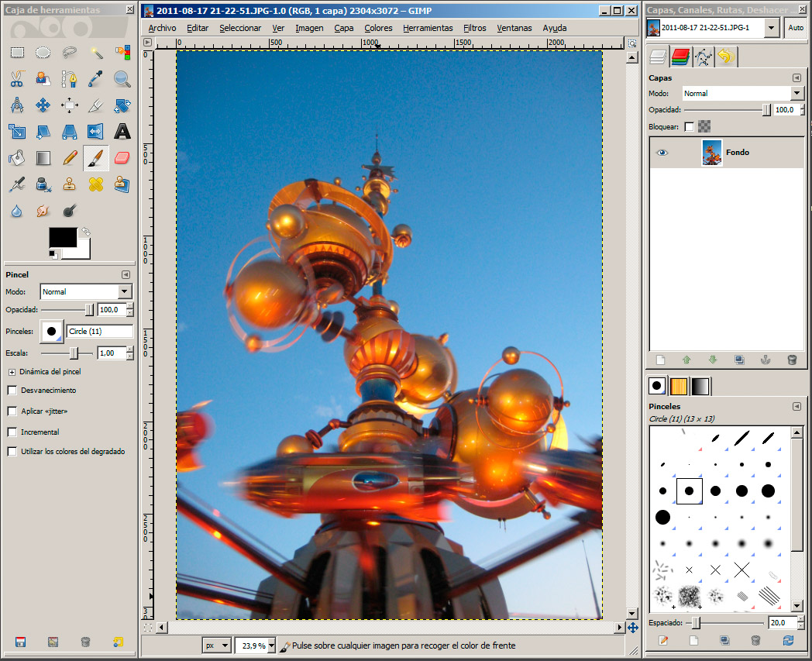
Task: Select the Color Picker eyedropper tool
Action: 96,79
